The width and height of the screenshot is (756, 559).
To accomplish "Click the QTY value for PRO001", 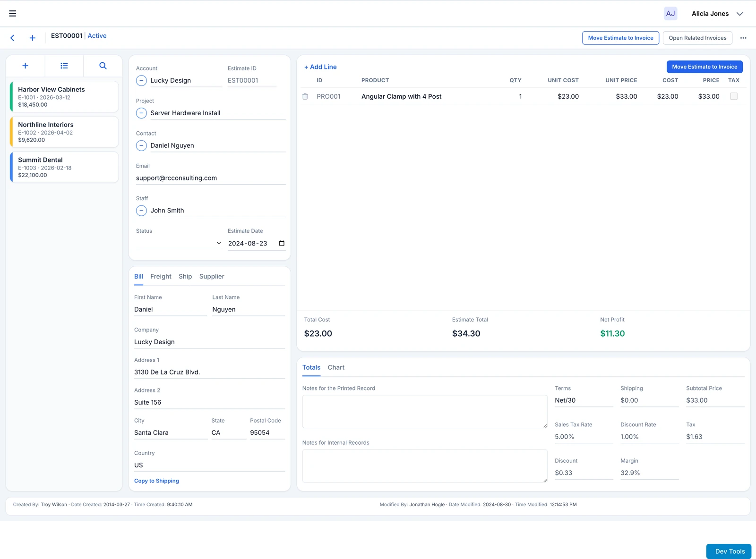I will coord(520,97).
